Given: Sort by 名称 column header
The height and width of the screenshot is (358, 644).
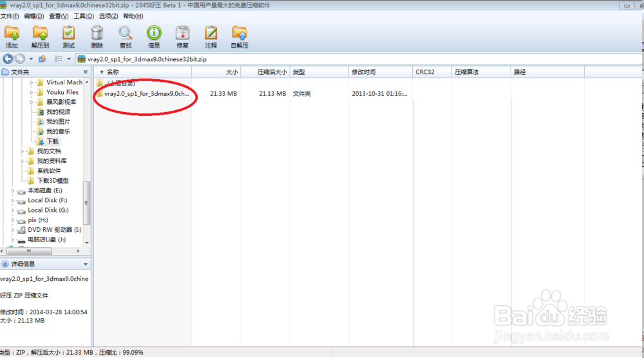Looking at the screenshot, I should pyautogui.click(x=143, y=72).
